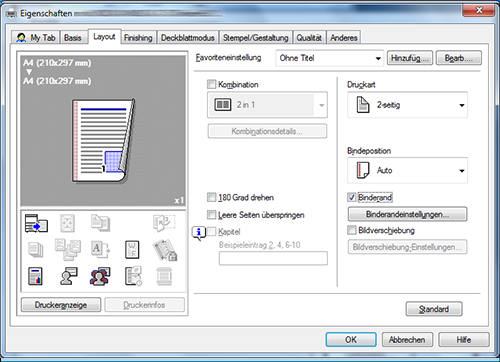Click the page icon in Druckart box
The image size is (500, 362).
[363, 105]
